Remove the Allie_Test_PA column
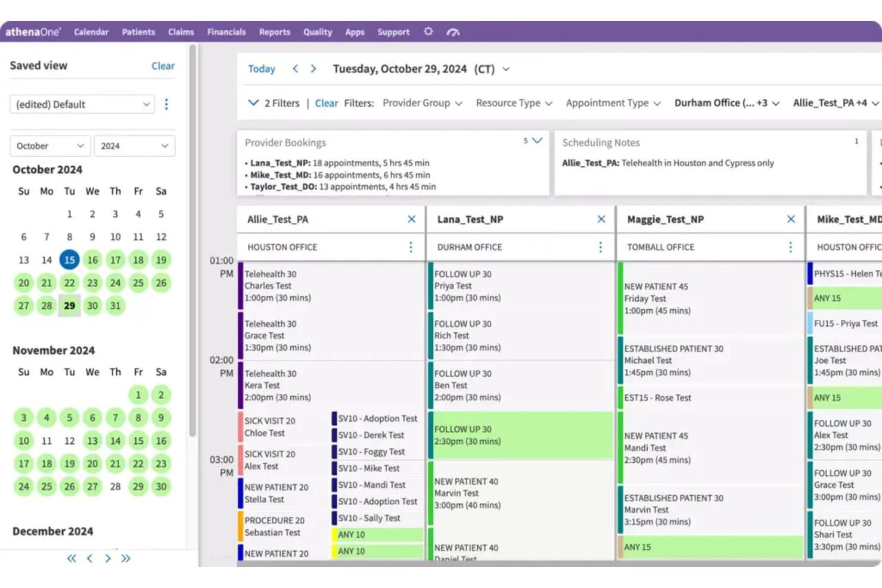This screenshot has width=882, height=588. pos(411,219)
